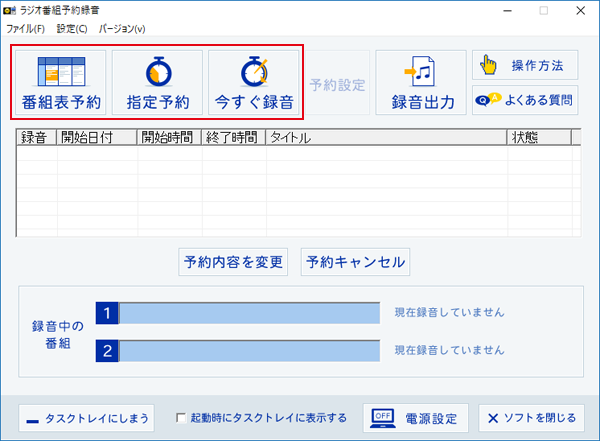Toggle 起動時にタスクトレイに表示する checkbox
This screenshot has width=600, height=441.
pos(181,418)
